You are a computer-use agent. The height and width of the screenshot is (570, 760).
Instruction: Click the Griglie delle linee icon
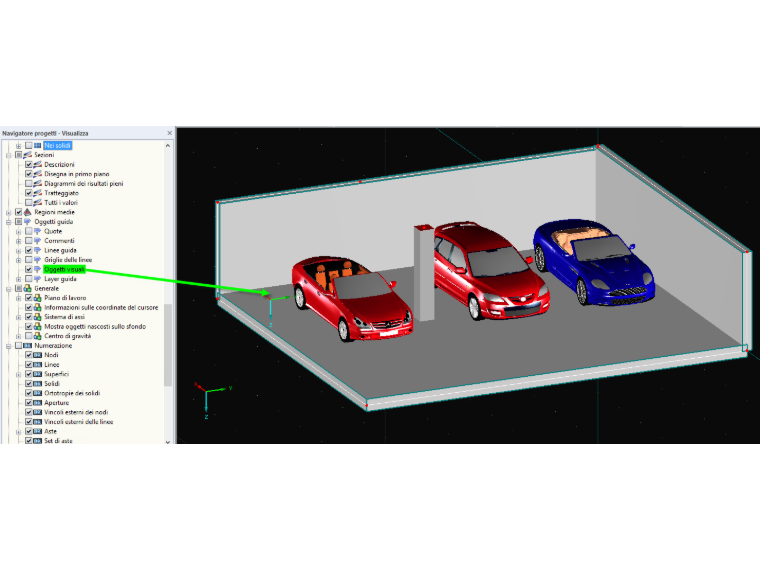point(37,260)
